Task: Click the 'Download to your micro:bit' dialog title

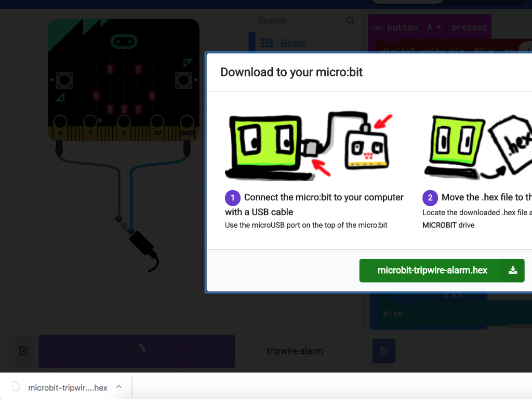Action: tap(291, 72)
